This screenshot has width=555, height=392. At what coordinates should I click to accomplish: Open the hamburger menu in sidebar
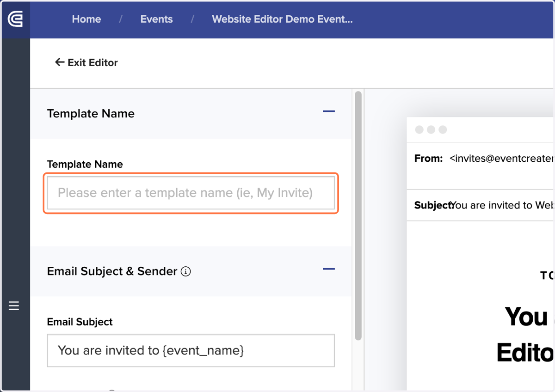pos(14,306)
